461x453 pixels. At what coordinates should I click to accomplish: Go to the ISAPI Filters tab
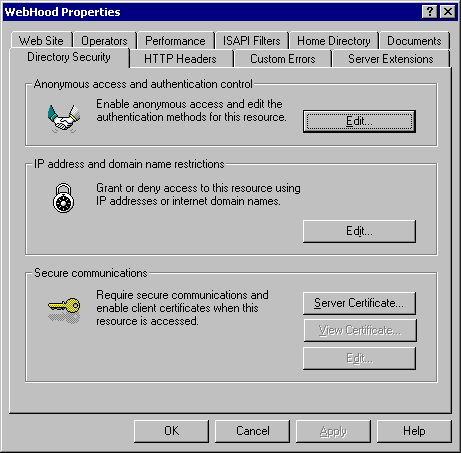point(252,41)
